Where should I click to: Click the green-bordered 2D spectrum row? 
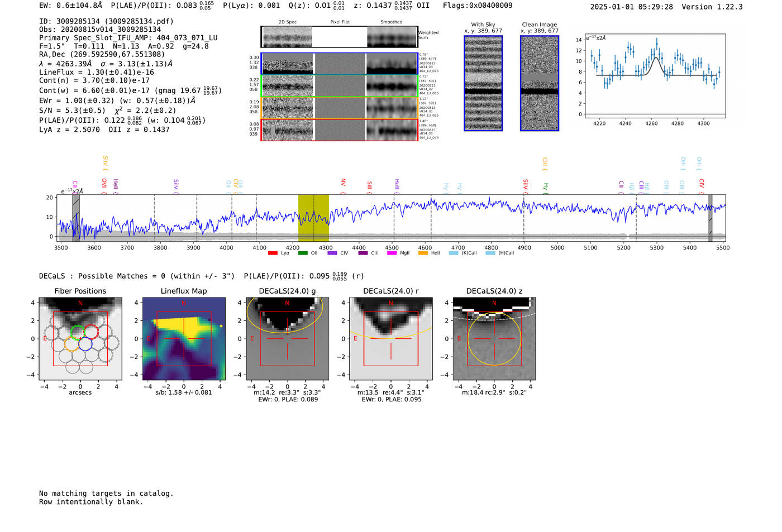340,86
